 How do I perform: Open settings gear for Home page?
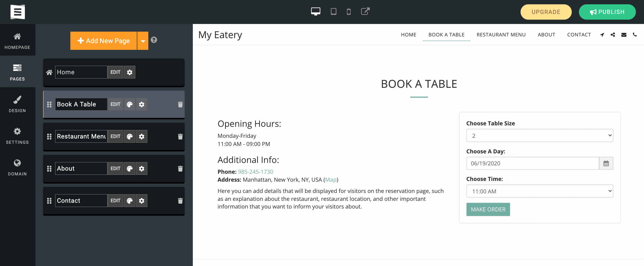point(129,72)
